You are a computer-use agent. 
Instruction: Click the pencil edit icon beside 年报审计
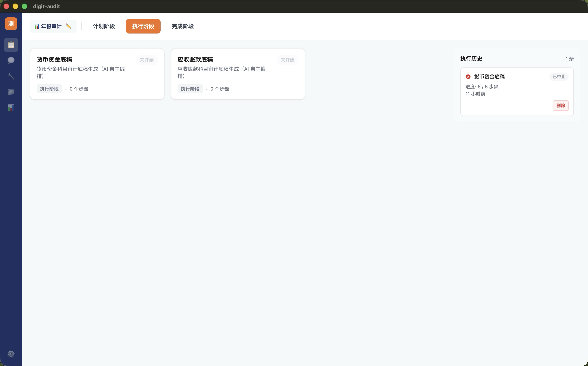coord(68,26)
